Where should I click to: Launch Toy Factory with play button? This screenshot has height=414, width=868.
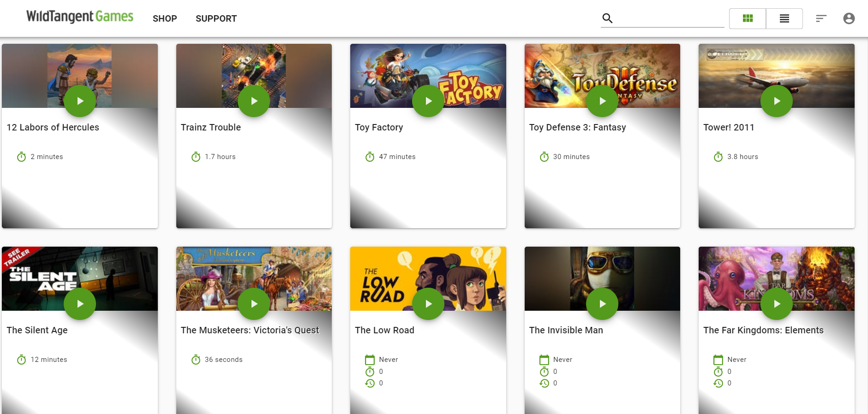[x=428, y=101]
